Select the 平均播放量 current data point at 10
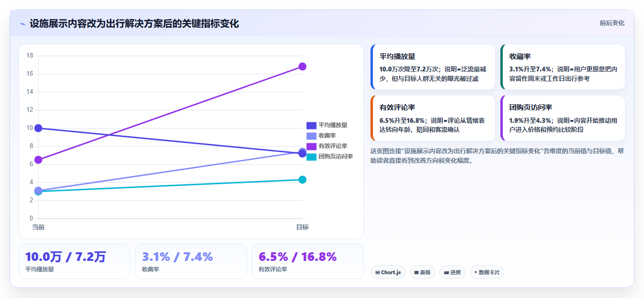644x298 pixels. (x=39, y=128)
